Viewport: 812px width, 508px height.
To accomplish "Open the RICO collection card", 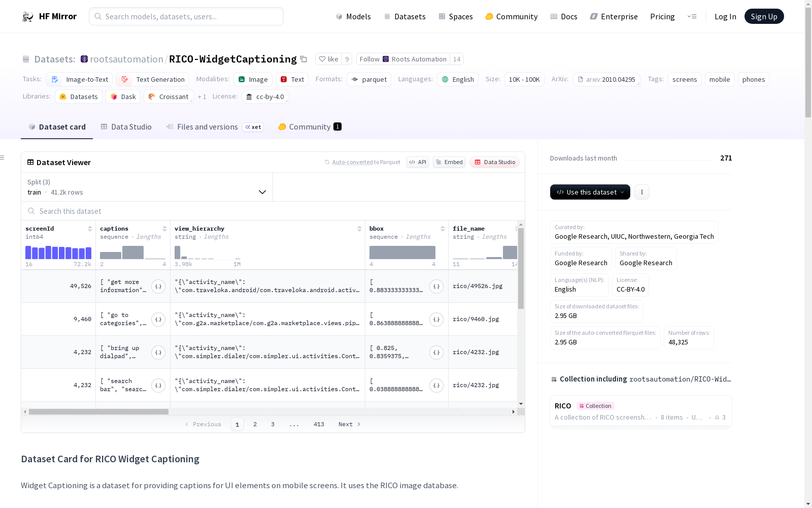I will coord(641,411).
